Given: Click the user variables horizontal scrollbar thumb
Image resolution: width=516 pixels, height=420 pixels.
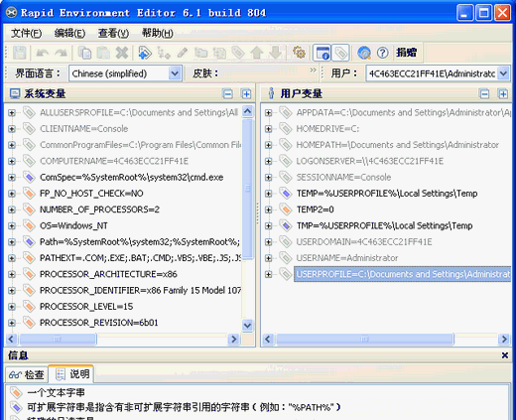Looking at the screenshot, I should (x=364, y=339).
